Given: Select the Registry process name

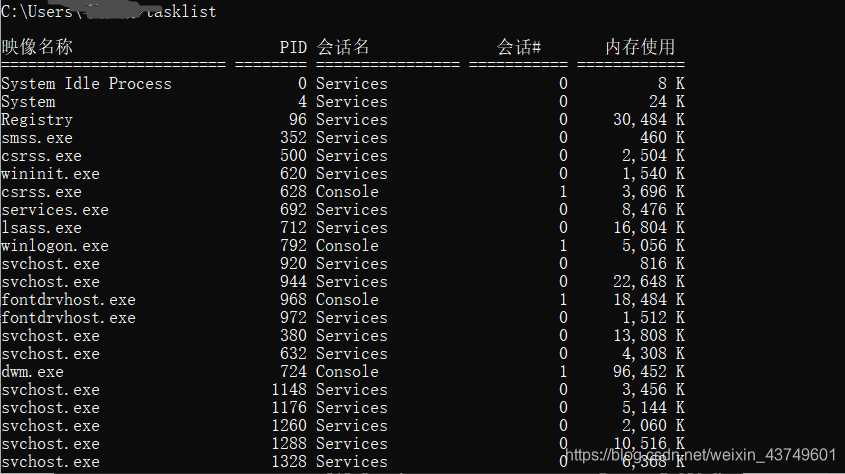Looking at the screenshot, I should point(37,120).
